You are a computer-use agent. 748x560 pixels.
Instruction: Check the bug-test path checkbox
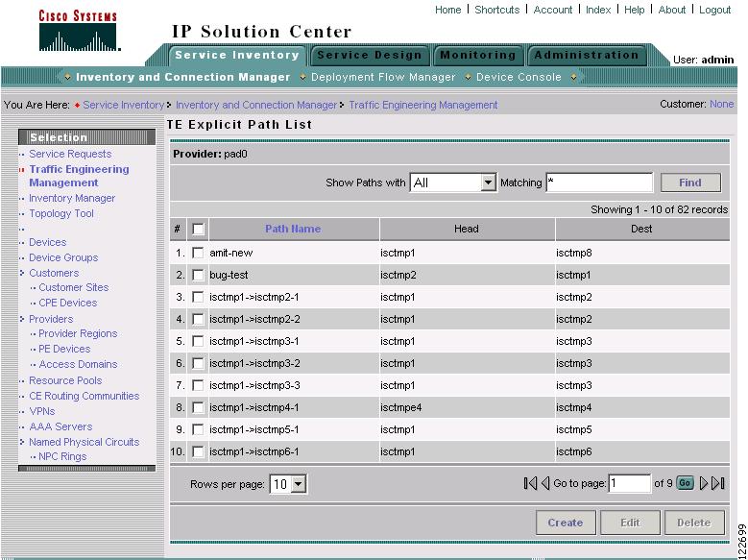(198, 275)
